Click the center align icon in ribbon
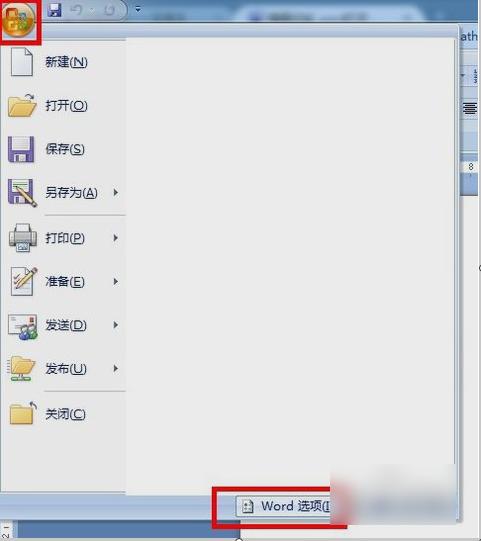The image size is (481, 541). (470, 109)
